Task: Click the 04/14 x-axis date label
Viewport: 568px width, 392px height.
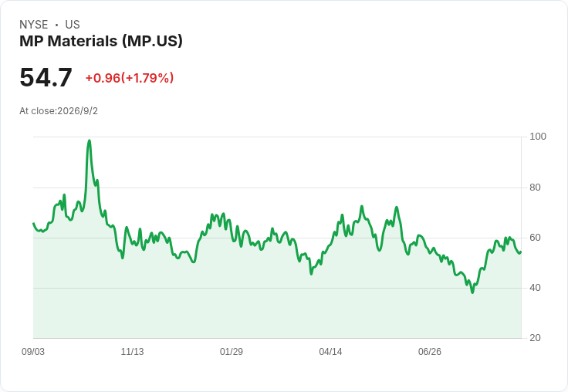Action: [330, 352]
